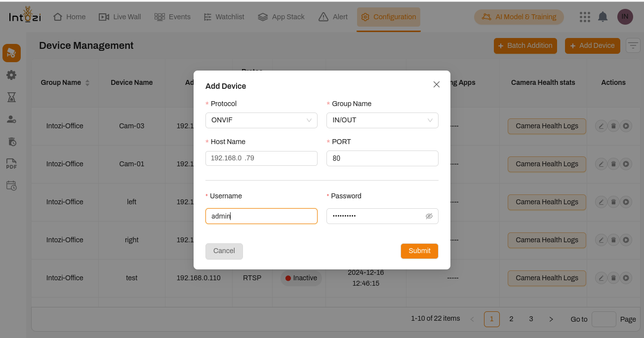Click the hourglass icon in sidebar
Image resolution: width=644 pixels, height=338 pixels.
click(11, 97)
